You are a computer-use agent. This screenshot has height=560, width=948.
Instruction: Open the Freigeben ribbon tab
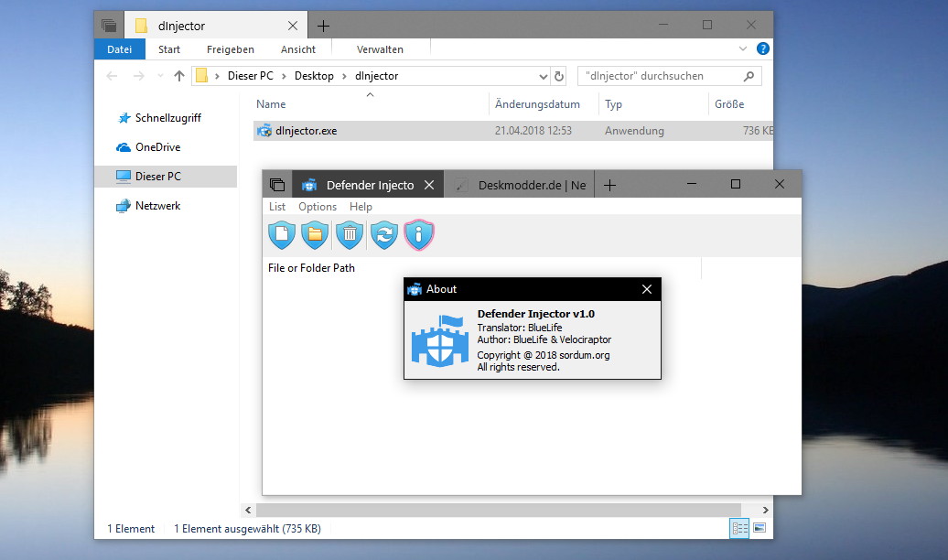click(231, 49)
